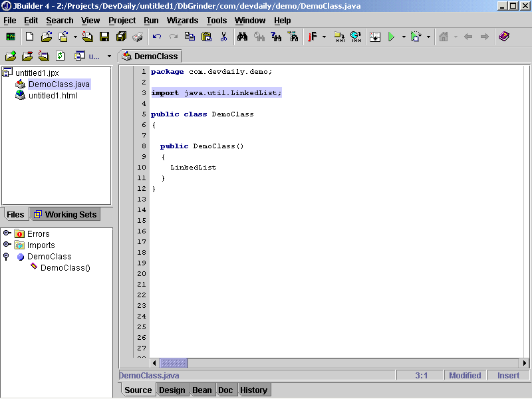Expand the Errors node
The height and width of the screenshot is (399, 532).
point(7,233)
